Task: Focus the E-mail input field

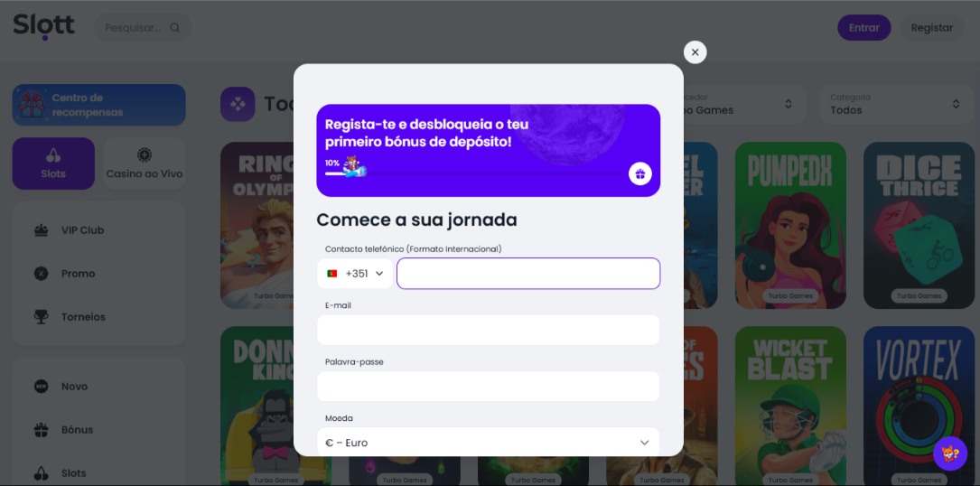Action: (x=488, y=330)
